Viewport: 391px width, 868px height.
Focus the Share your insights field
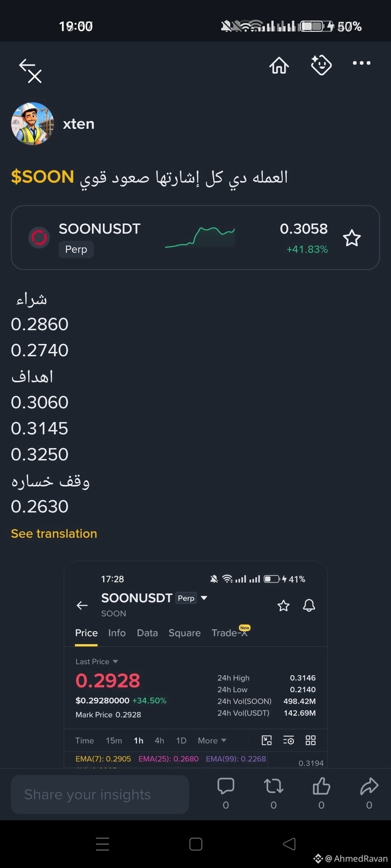100,795
